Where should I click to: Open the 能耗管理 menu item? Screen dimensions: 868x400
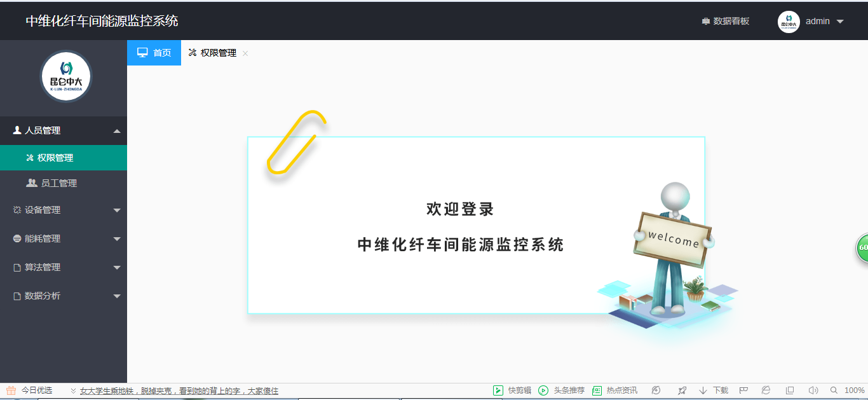point(64,238)
